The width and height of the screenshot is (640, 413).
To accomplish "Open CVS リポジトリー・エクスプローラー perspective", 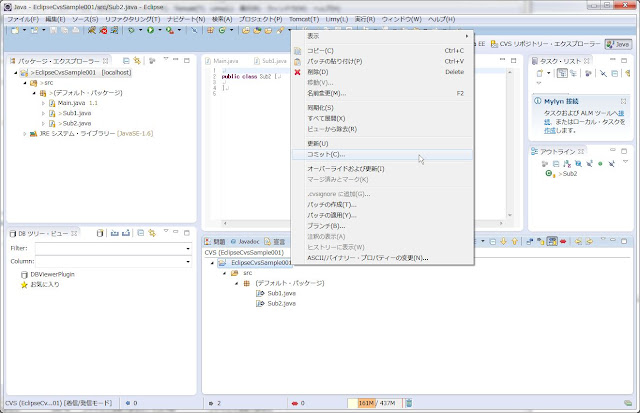I will (546, 44).
